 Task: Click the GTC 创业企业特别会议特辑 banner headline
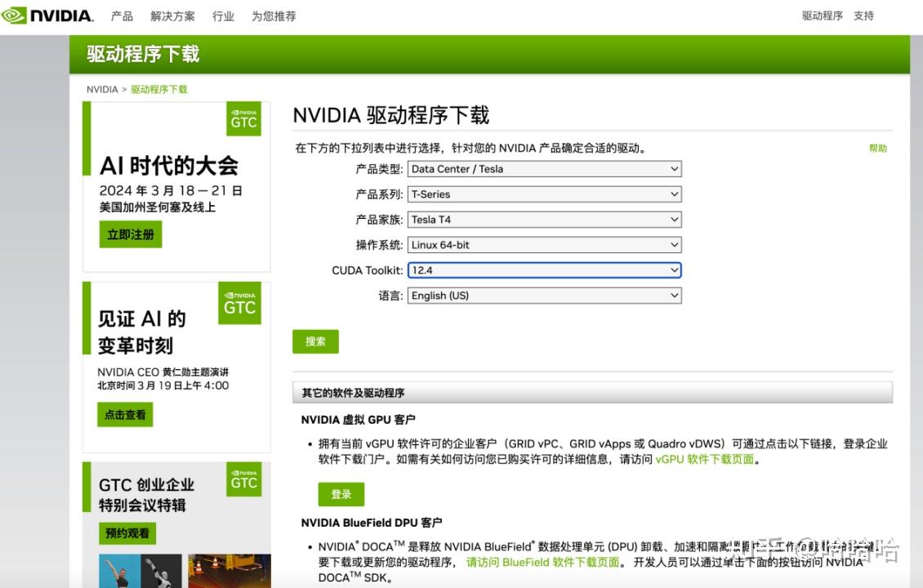coord(146,494)
